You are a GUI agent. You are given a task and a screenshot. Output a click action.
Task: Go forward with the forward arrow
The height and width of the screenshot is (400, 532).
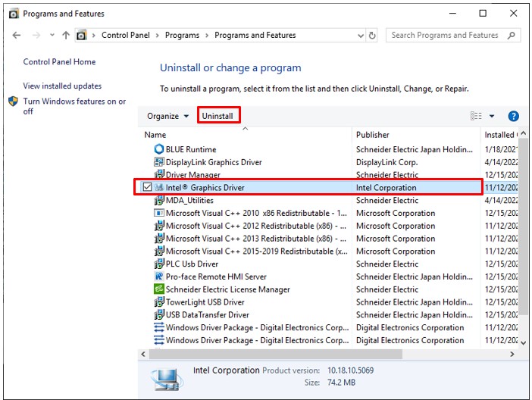pos(36,36)
